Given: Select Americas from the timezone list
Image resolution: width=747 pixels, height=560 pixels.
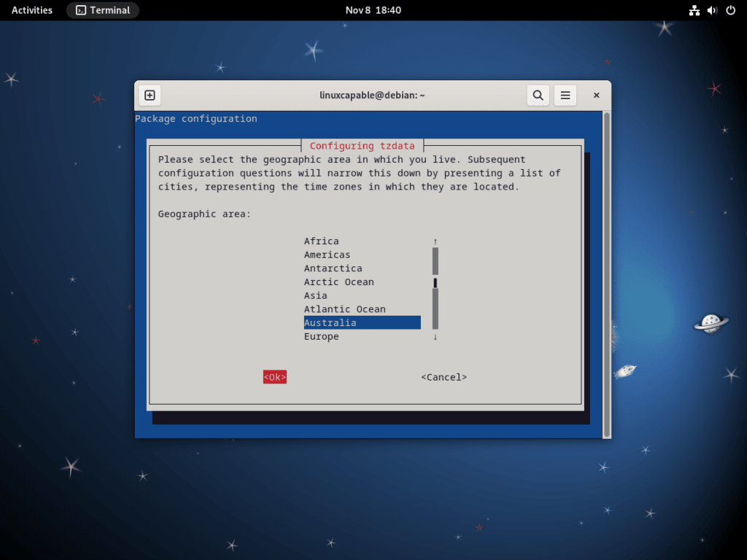Looking at the screenshot, I should (327, 254).
